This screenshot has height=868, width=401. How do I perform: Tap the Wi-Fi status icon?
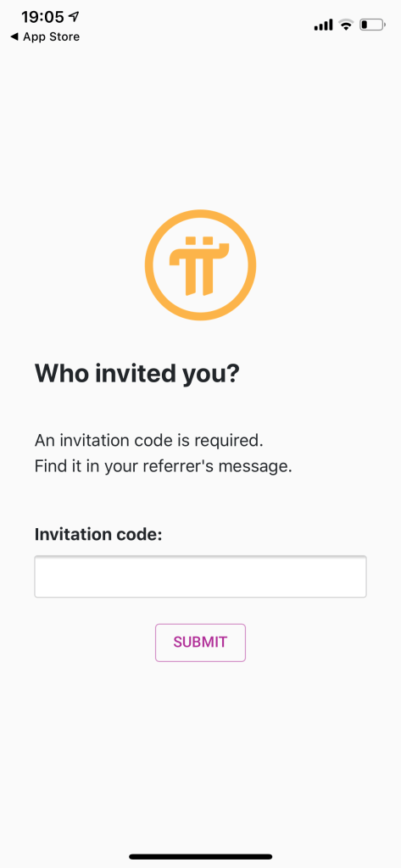pyautogui.click(x=346, y=25)
